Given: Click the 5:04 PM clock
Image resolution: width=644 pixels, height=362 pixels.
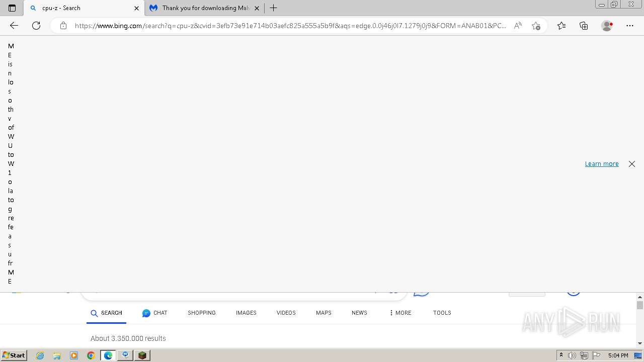Looking at the screenshot, I should 618,355.
